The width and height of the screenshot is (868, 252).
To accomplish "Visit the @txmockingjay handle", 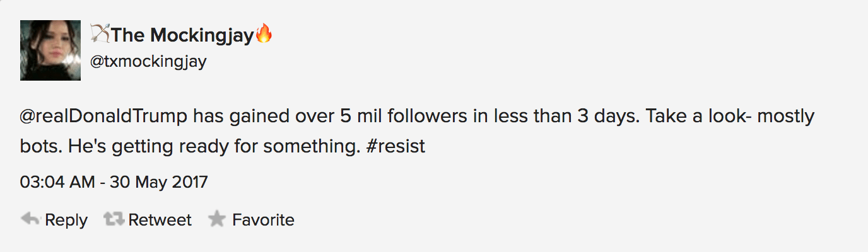I will click(149, 62).
